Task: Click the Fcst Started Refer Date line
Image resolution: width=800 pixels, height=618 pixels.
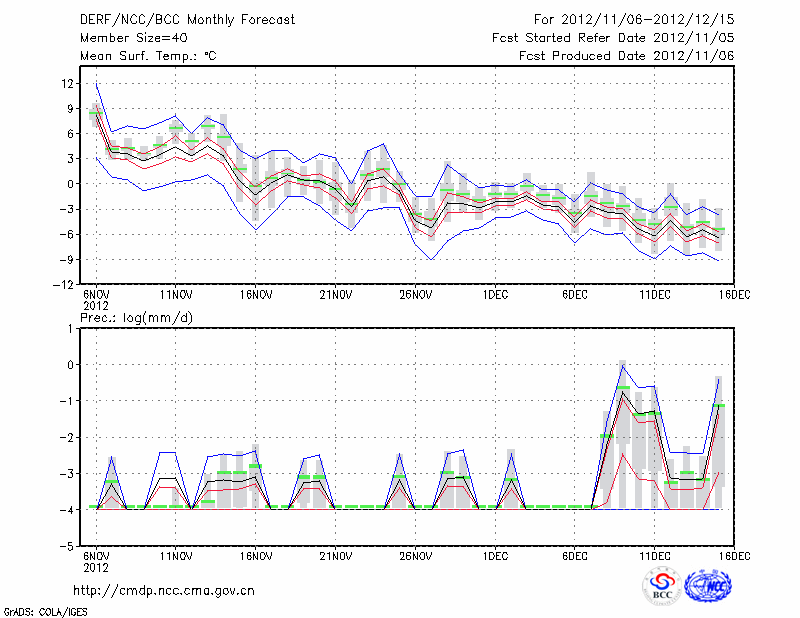Action: [x=613, y=38]
